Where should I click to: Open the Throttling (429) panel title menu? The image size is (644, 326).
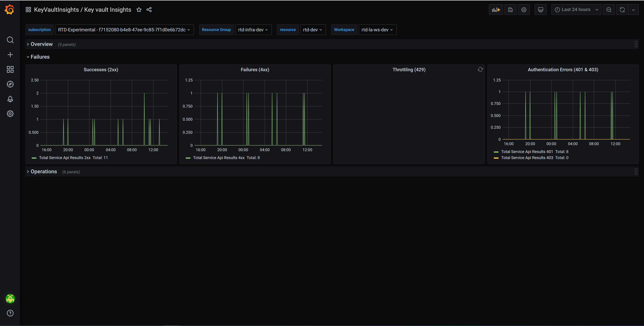tap(409, 70)
